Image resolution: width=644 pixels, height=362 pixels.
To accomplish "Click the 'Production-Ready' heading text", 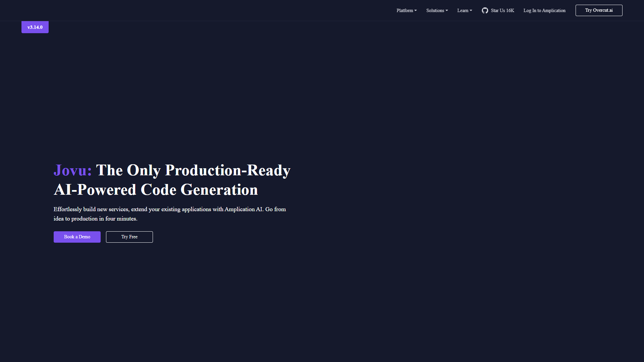I will 228,170.
